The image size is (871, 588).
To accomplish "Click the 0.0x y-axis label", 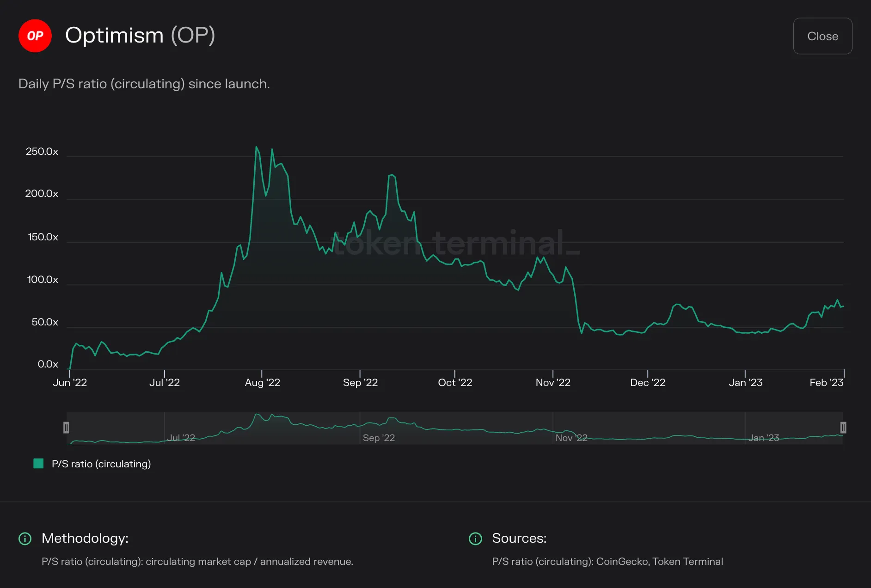I will click(x=48, y=364).
